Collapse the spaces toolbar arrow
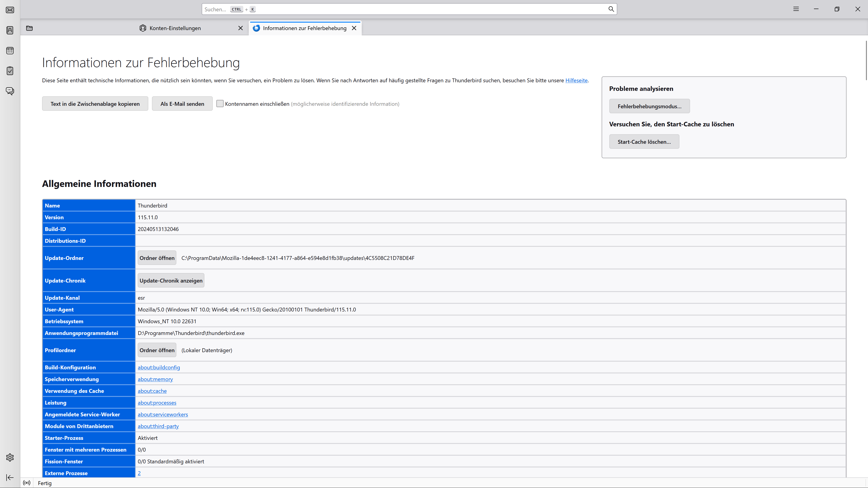 pyautogui.click(x=10, y=478)
